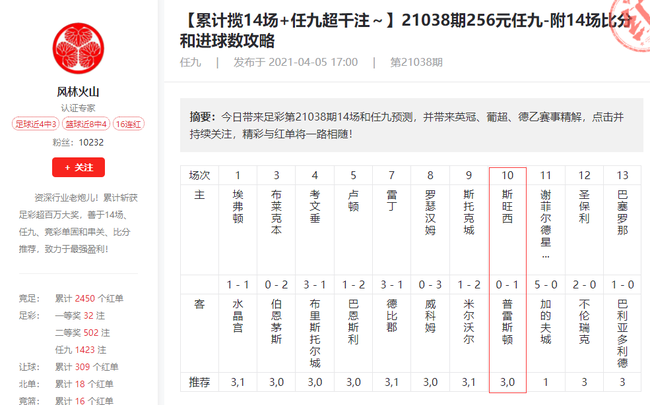Follow the author with + 关注 button
The image size is (650, 405).
coord(78,167)
